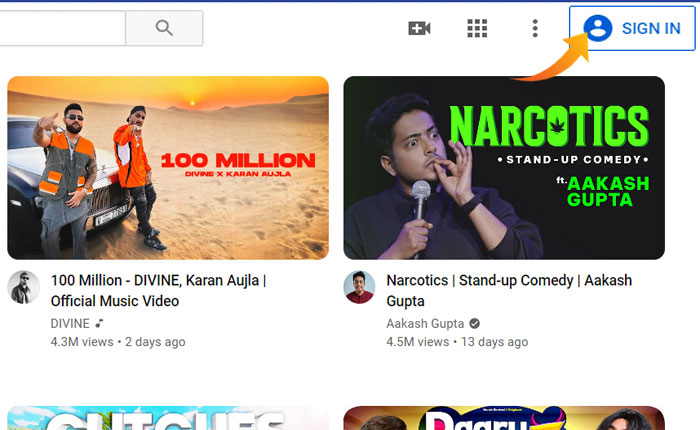Open the Aakash Gupta channel name link
The width and height of the screenshot is (700, 430).
(425, 323)
